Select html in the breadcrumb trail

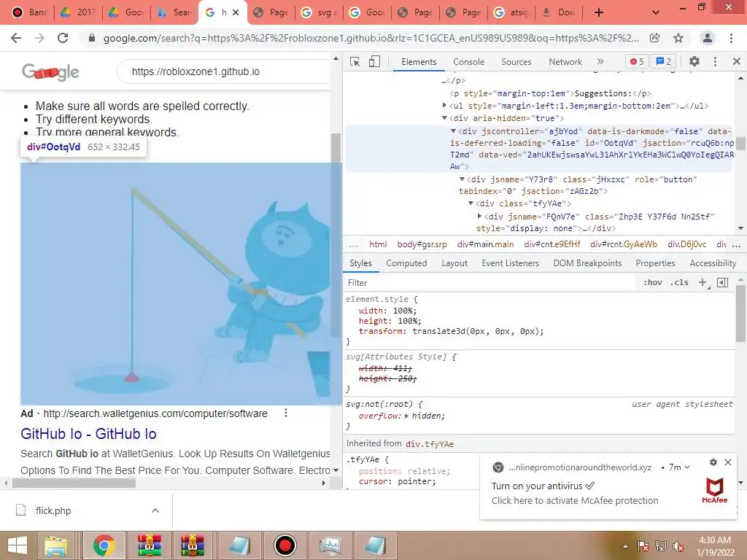point(378,244)
